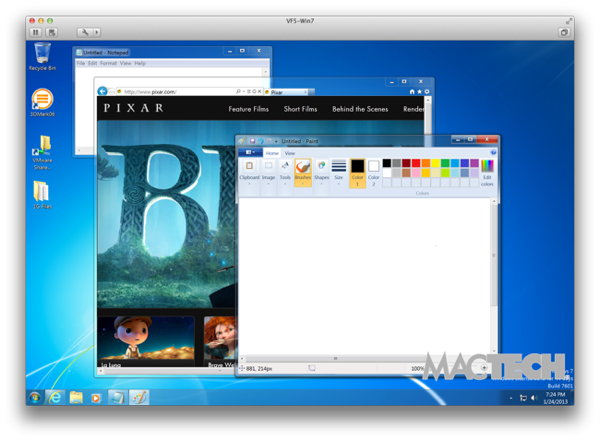Select the Color 2 box
This screenshot has height=441, width=600.
coord(373,171)
